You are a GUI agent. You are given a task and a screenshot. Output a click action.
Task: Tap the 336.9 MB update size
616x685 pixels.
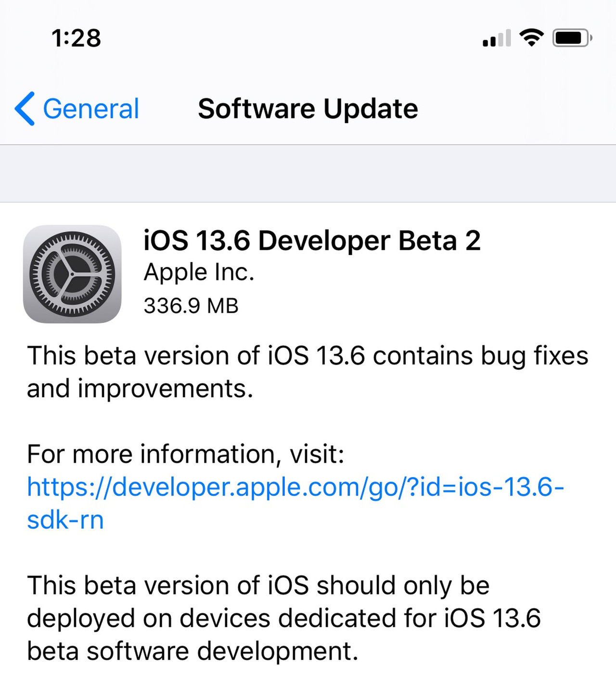tap(191, 306)
